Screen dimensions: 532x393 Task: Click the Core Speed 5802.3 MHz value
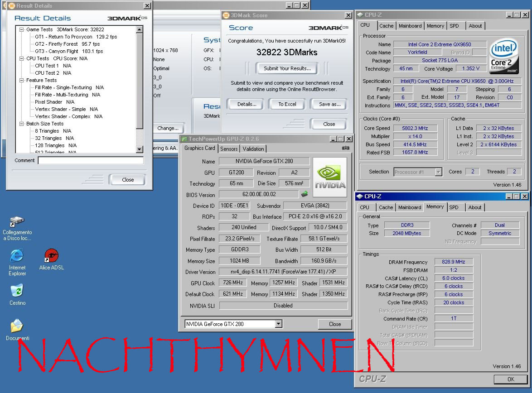click(x=415, y=128)
